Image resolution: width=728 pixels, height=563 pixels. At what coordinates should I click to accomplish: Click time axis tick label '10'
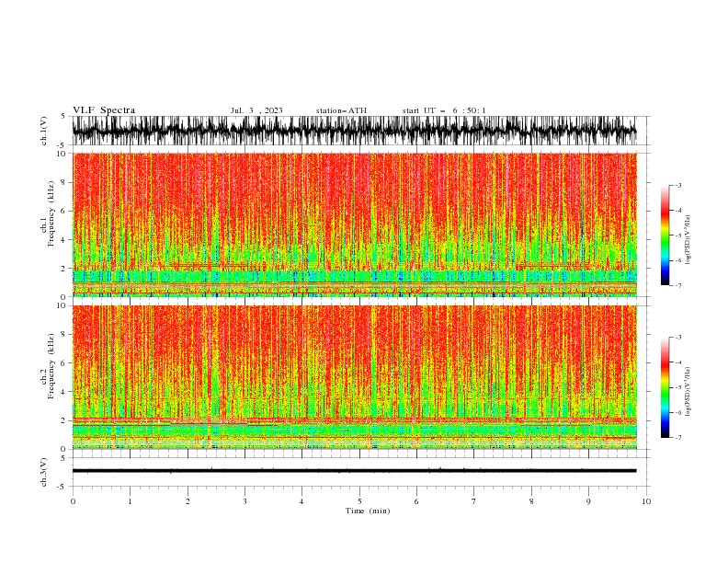(646, 501)
